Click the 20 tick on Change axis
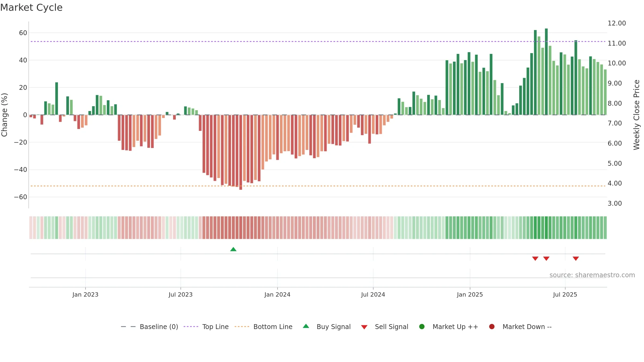 [x=23, y=88]
